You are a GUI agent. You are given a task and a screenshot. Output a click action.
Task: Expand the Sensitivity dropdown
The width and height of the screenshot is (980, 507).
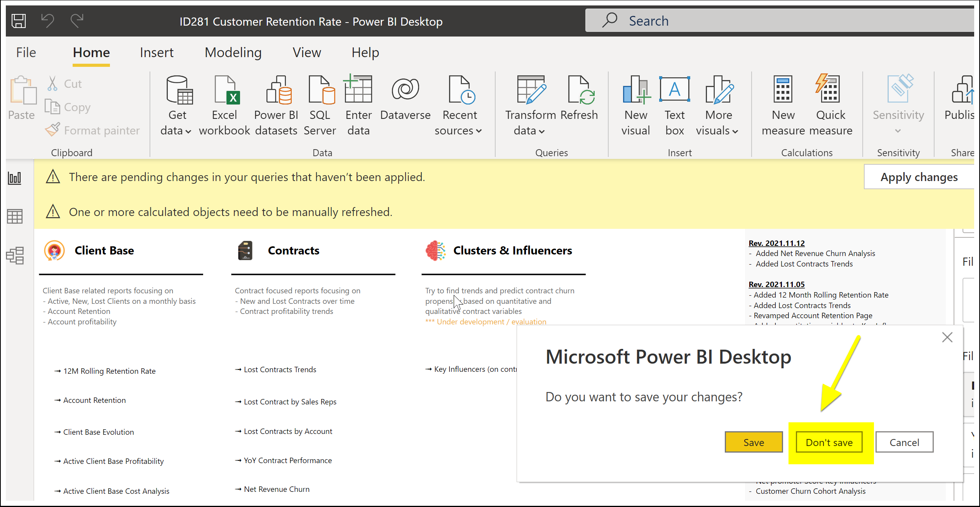coord(898,131)
